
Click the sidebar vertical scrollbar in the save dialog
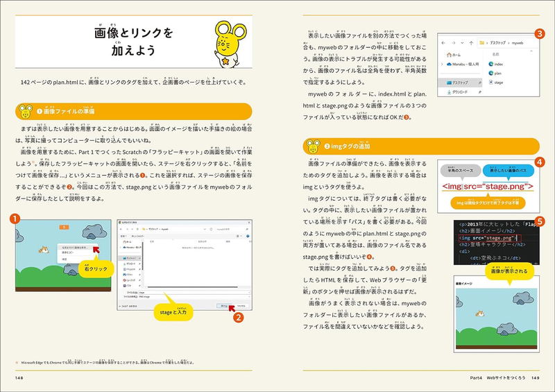click(x=143, y=256)
